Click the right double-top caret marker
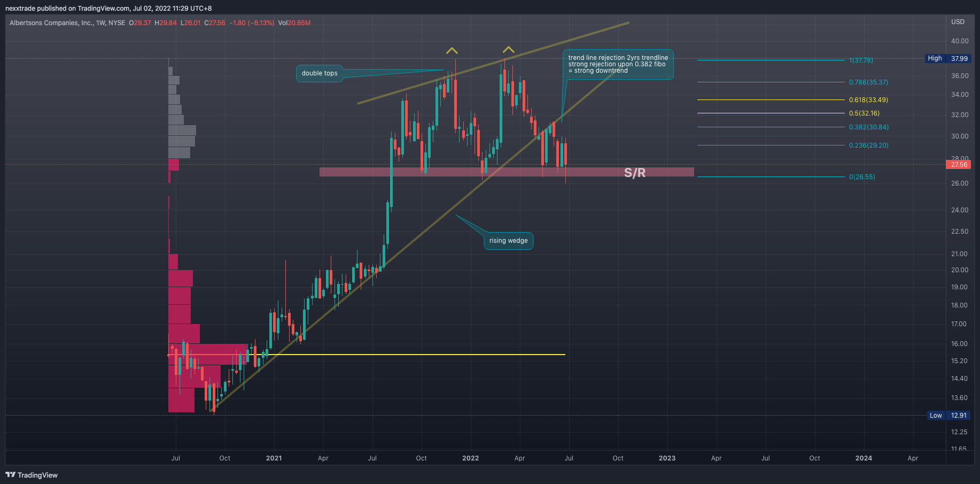The image size is (980, 484). point(508,50)
